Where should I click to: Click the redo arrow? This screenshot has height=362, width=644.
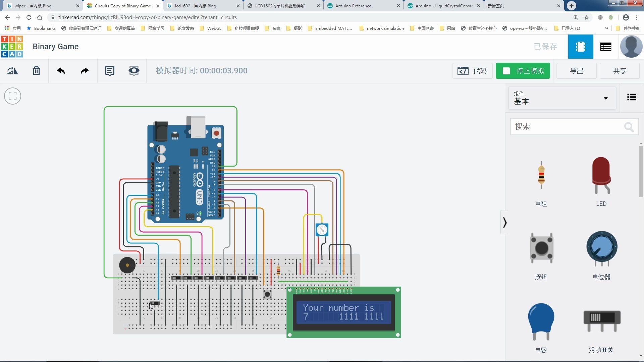(x=85, y=71)
